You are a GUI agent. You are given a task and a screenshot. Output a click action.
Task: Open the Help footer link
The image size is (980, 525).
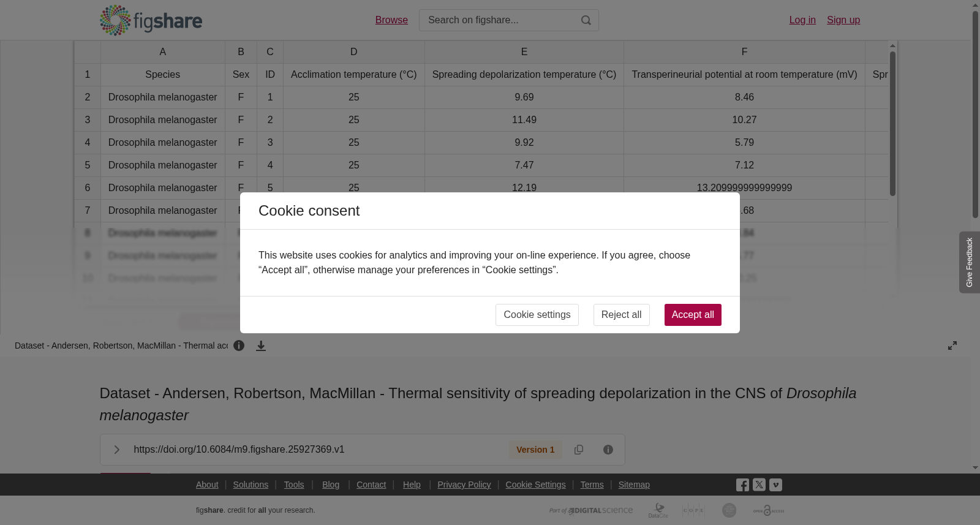[412, 485]
